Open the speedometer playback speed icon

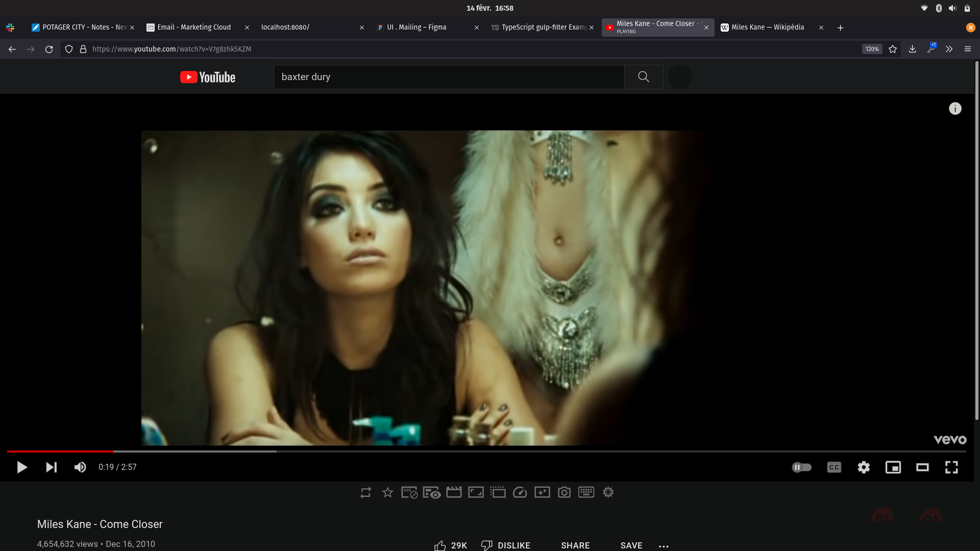click(520, 492)
